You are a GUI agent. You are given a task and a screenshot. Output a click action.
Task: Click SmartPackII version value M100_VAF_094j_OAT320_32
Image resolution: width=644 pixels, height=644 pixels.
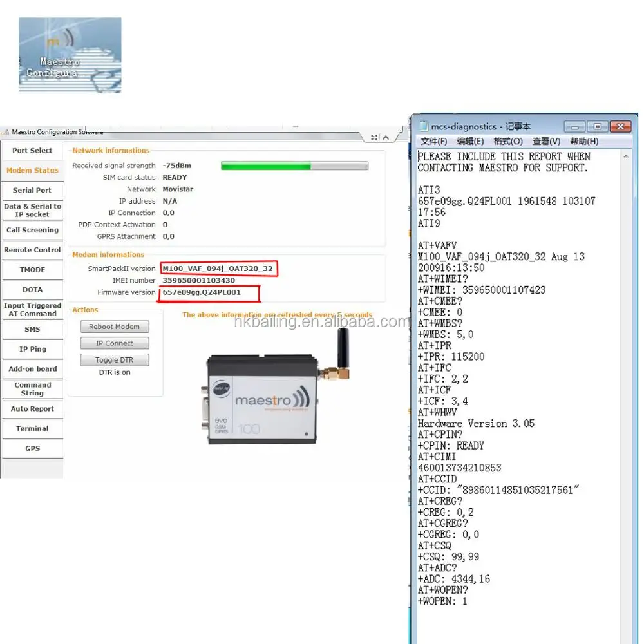[x=218, y=269]
